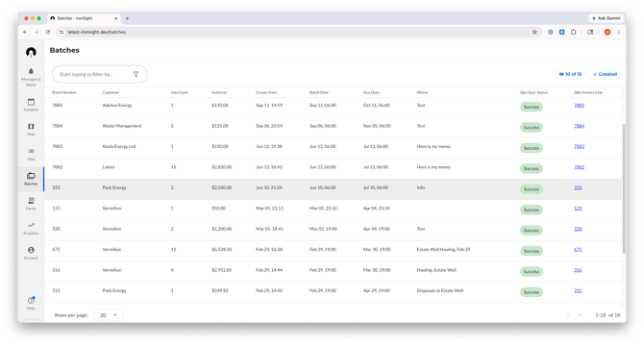Click the browser address bar URL
This screenshot has height=346, width=644.
tap(97, 32)
